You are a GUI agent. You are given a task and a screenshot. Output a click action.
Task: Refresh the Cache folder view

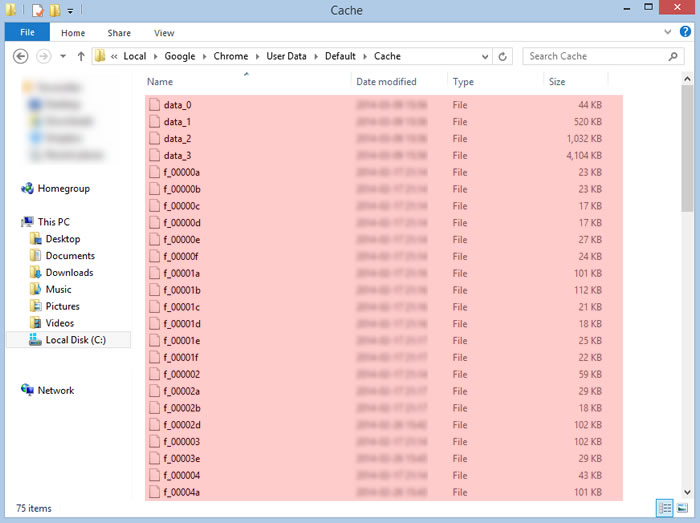[x=502, y=57]
